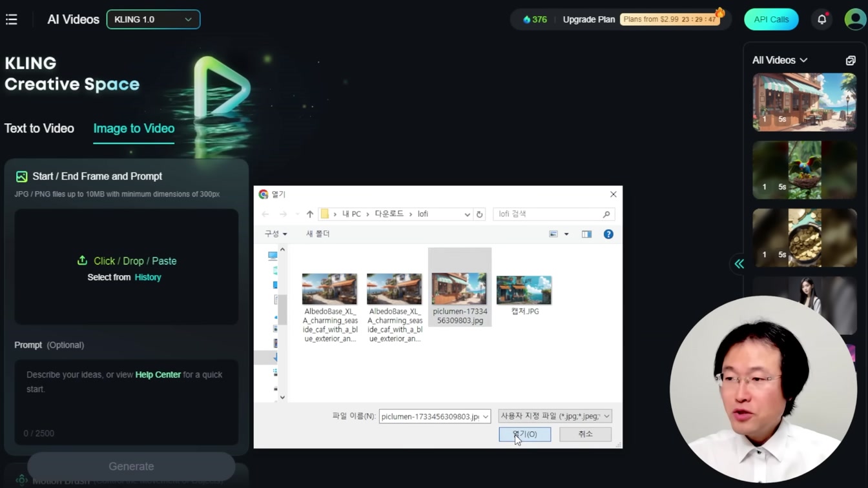The image size is (868, 488).
Task: Select the first AlbedoBase_XL file
Action: click(330, 307)
